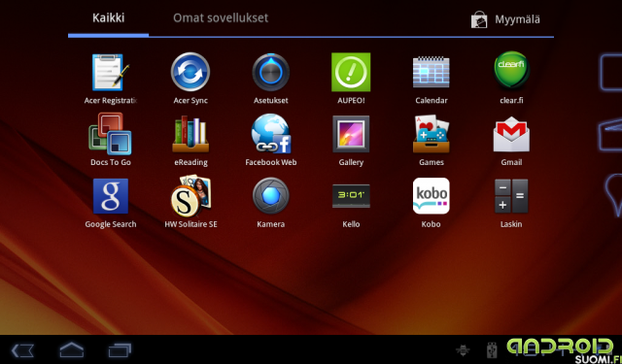Tap the Home navigation button

point(72,349)
